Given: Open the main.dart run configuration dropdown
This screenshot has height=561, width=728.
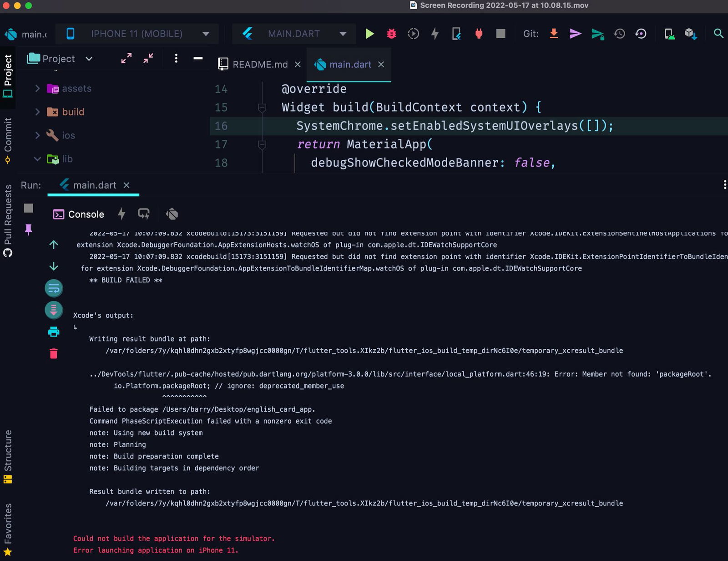Looking at the screenshot, I should [294, 34].
